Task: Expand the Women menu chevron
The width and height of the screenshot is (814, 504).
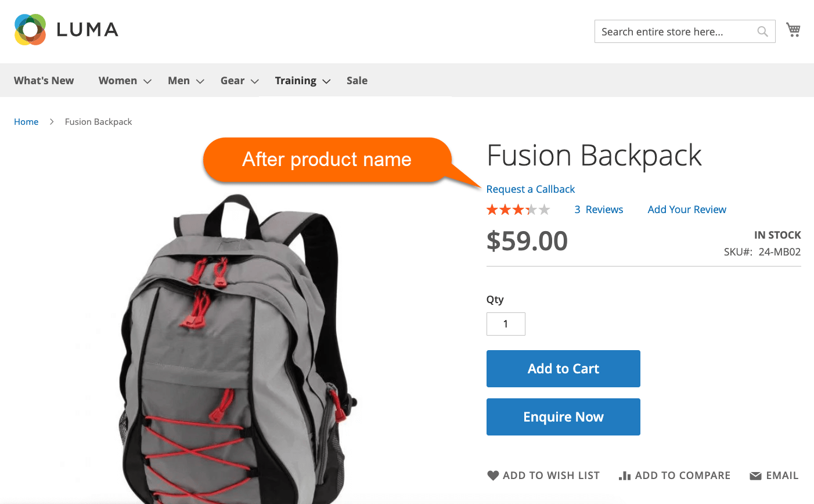Action: (x=147, y=81)
